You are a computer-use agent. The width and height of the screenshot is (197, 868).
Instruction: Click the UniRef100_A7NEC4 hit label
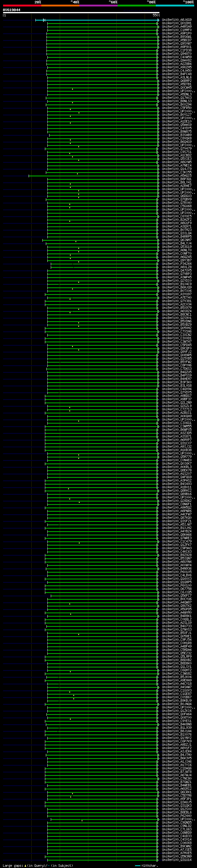[x=177, y=165]
